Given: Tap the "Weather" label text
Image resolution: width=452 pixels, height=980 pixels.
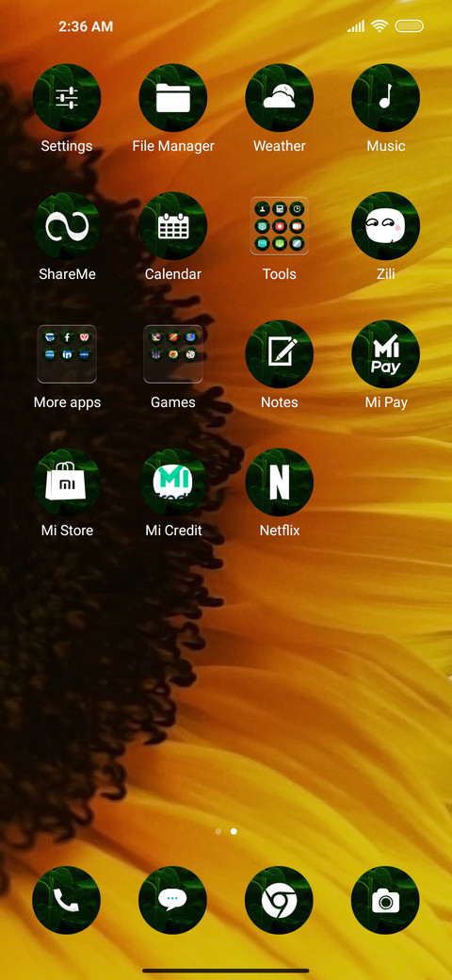Looking at the screenshot, I should click(279, 146).
